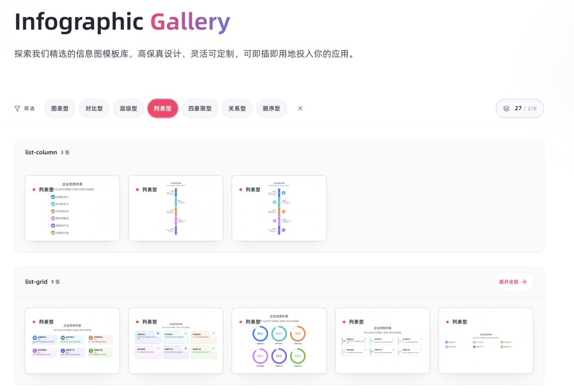Click the Infographic Gallery page title
The image size is (574, 392).
click(122, 22)
